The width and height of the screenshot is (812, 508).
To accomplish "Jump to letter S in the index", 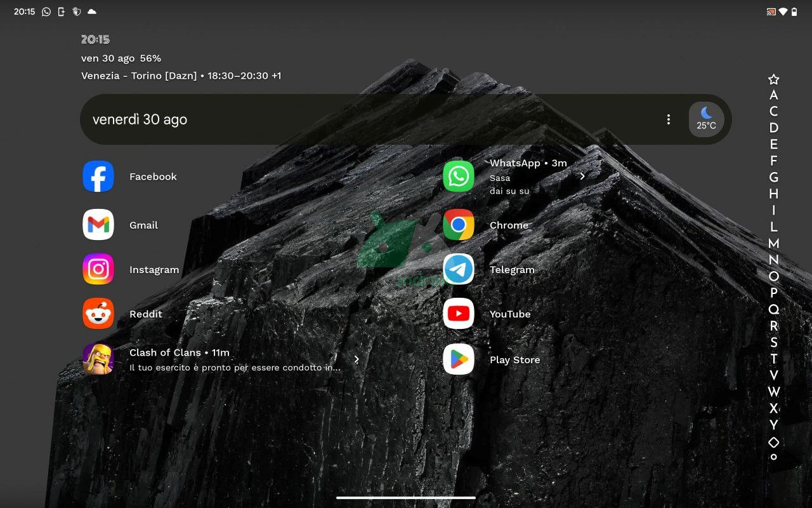I will tap(773, 342).
